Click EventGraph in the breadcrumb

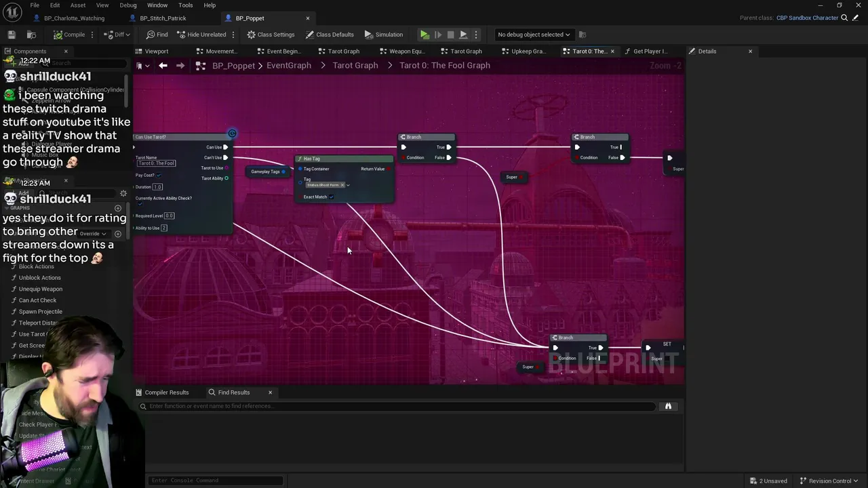289,66
